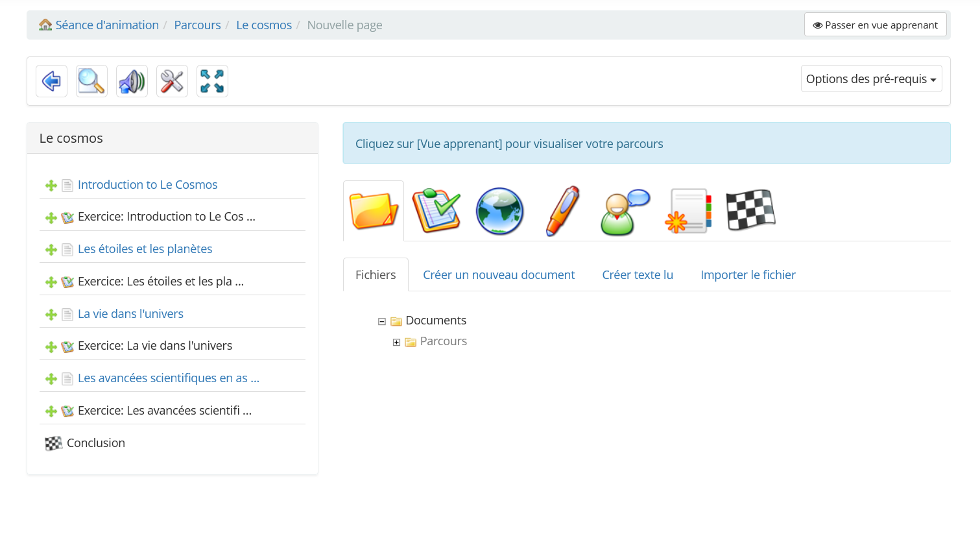Collapse the Documents folder tree

click(x=382, y=321)
